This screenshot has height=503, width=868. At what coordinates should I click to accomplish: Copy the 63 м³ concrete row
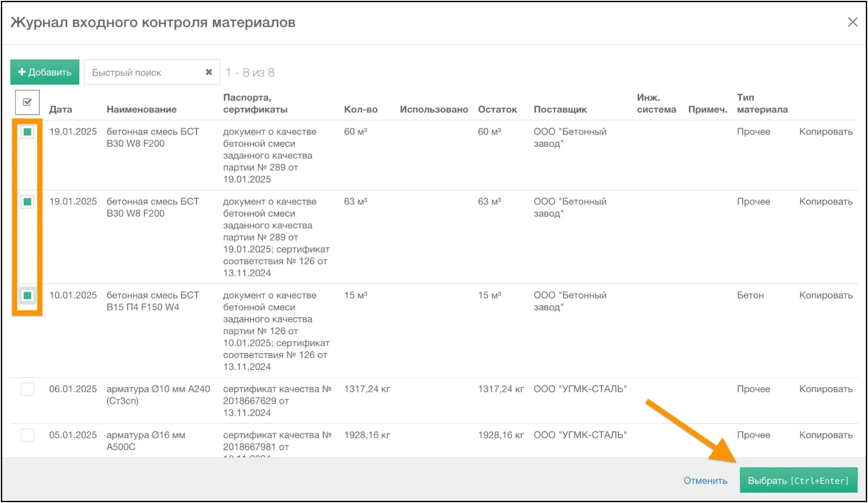coord(825,202)
